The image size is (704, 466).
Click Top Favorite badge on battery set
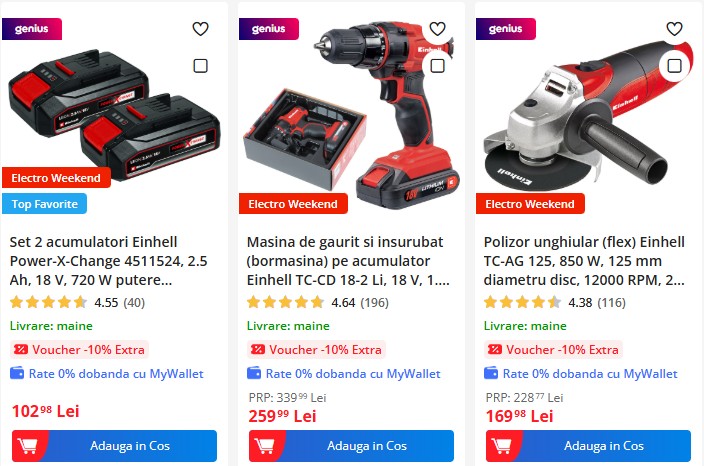[44, 204]
